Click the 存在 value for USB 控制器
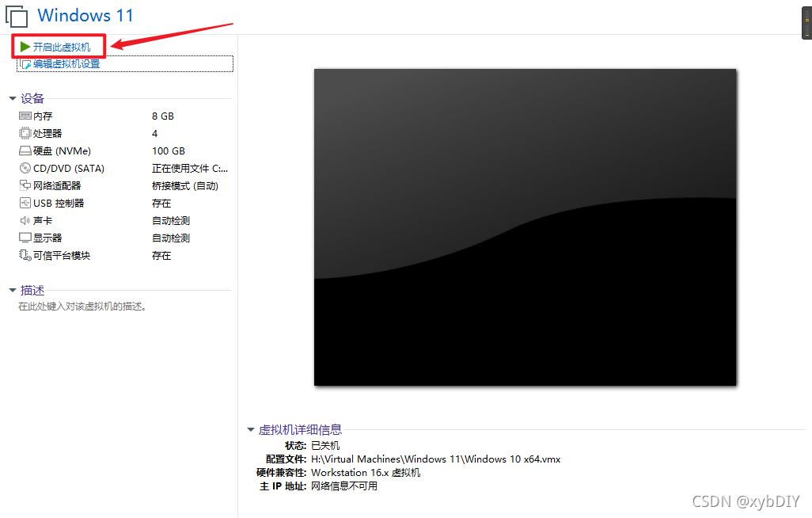The height and width of the screenshot is (518, 812). (161, 204)
